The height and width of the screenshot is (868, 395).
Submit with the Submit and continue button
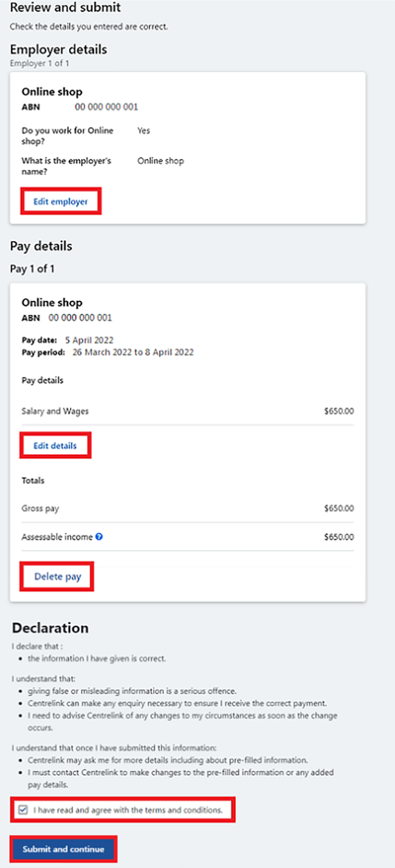tap(63, 849)
